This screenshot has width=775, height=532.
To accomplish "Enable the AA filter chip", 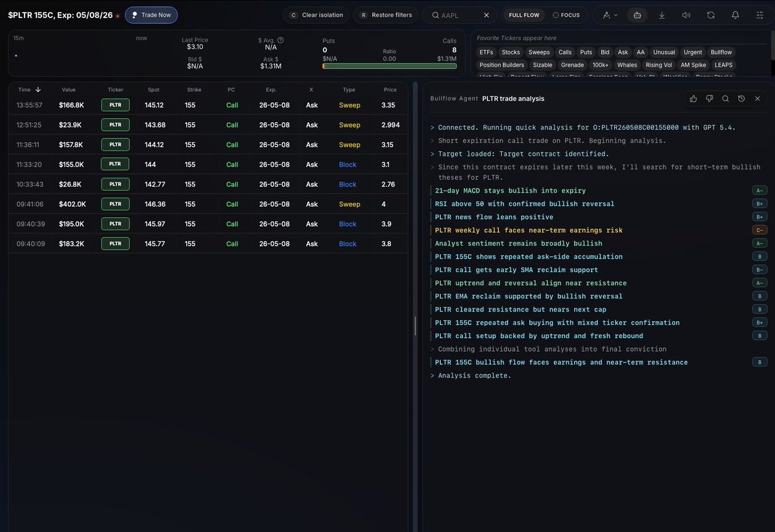I will (x=641, y=52).
